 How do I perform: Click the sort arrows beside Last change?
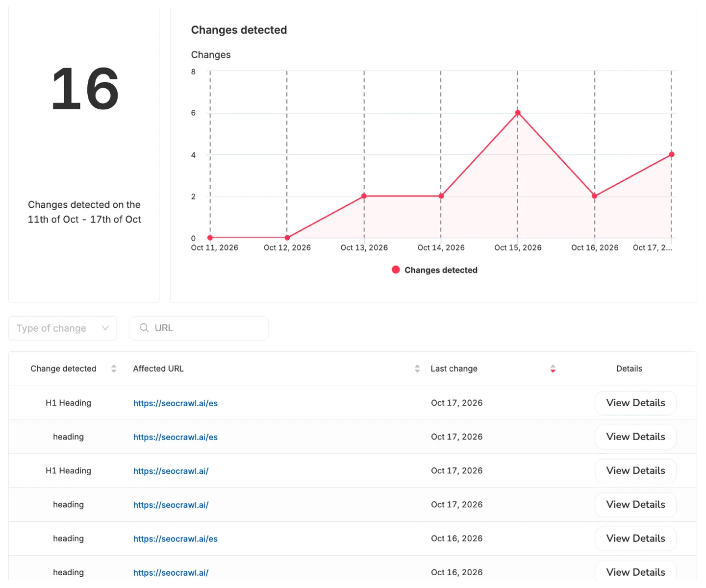(x=553, y=368)
